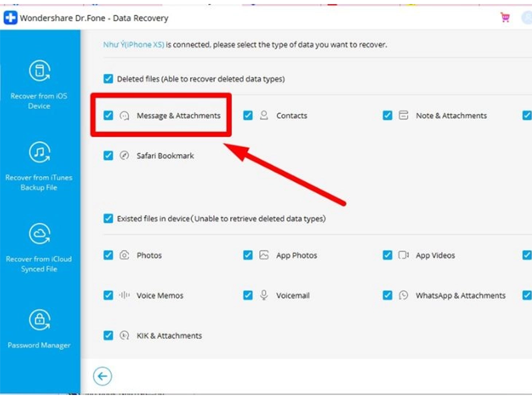Viewport: 532px width, 399px height.
Task: Click the Photos camera icon
Action: click(x=124, y=255)
